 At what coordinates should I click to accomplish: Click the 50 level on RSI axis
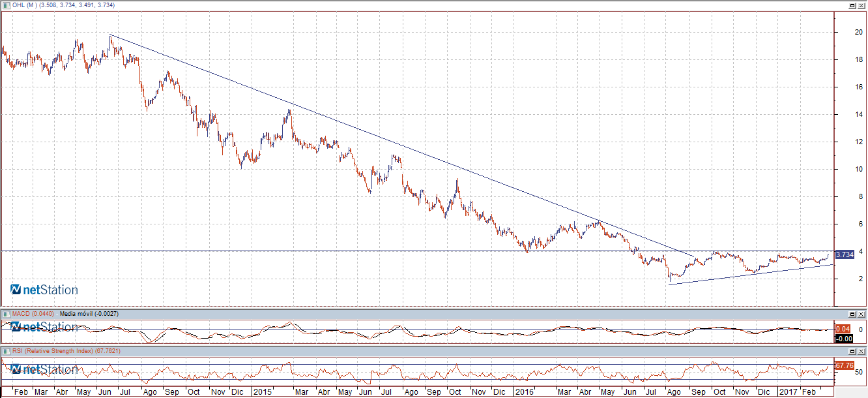860,372
